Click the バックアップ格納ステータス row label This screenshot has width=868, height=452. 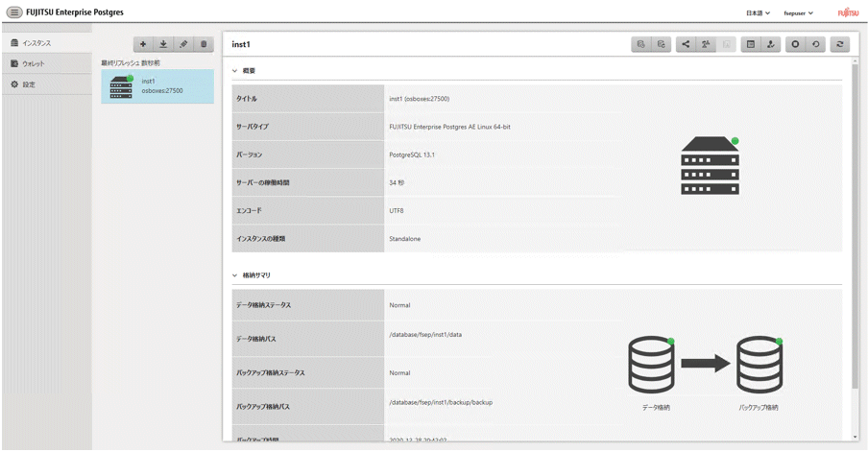tap(271, 373)
